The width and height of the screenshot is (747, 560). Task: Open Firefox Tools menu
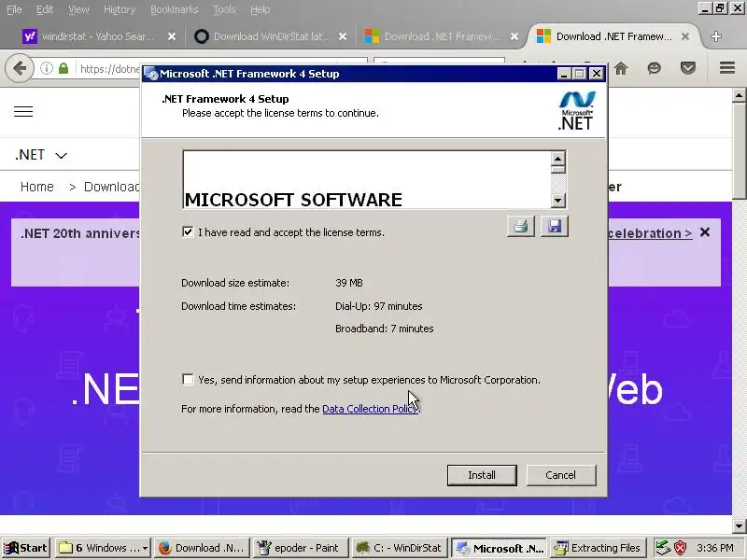224,9
